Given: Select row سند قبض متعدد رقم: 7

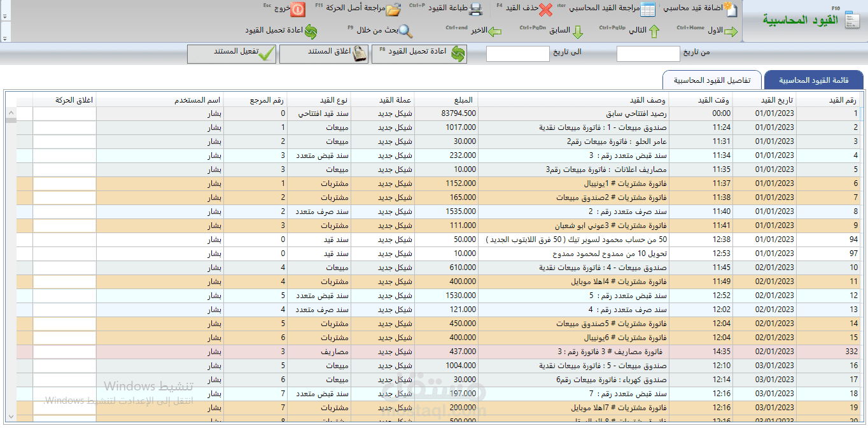Looking at the screenshot, I should point(438,394).
